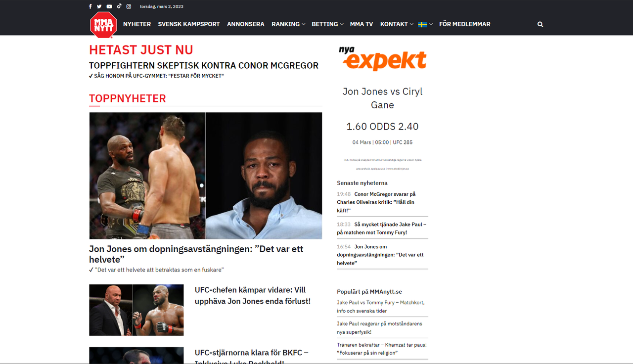Open the TikTok social icon
This screenshot has width=633, height=364.
tap(119, 6)
